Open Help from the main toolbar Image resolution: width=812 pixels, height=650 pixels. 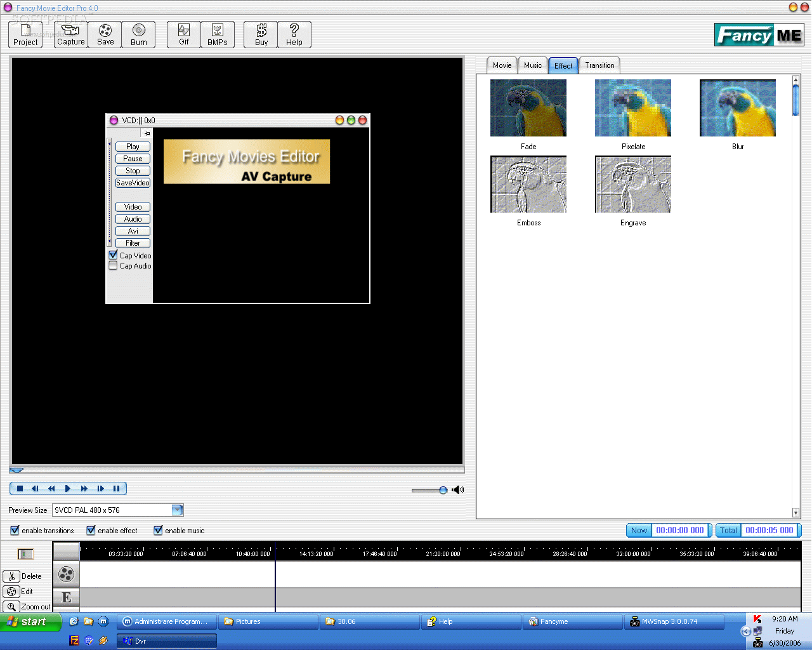(294, 35)
